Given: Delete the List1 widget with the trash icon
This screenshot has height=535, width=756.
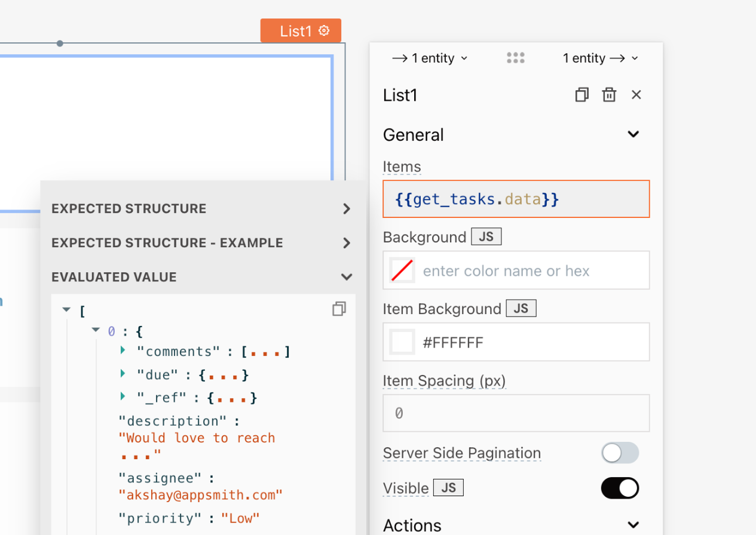Looking at the screenshot, I should click(609, 95).
